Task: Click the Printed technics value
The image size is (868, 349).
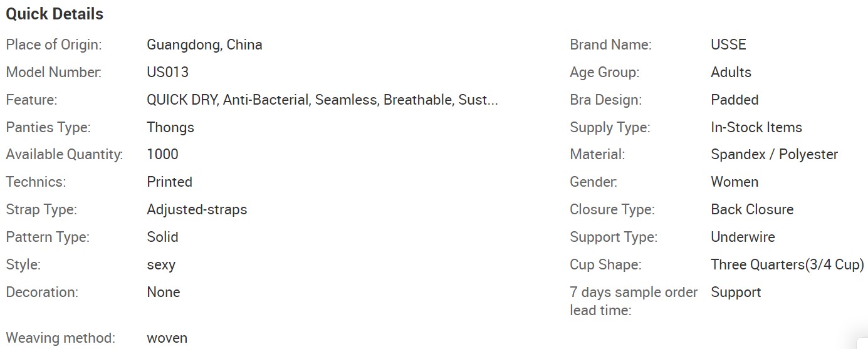Action: click(169, 182)
